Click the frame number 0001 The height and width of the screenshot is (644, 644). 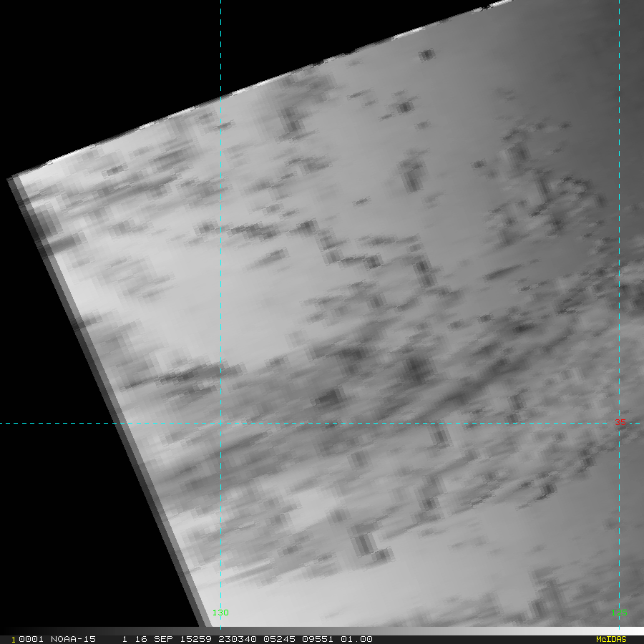click(31, 639)
